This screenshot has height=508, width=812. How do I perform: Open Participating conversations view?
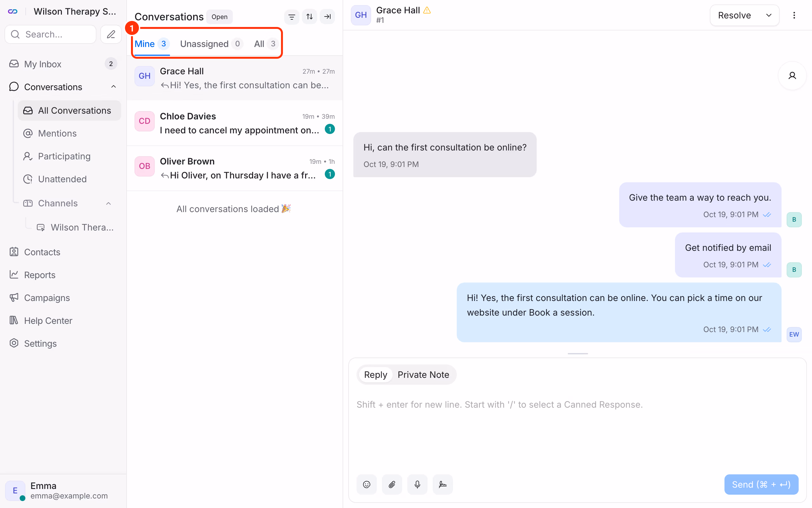point(69,156)
